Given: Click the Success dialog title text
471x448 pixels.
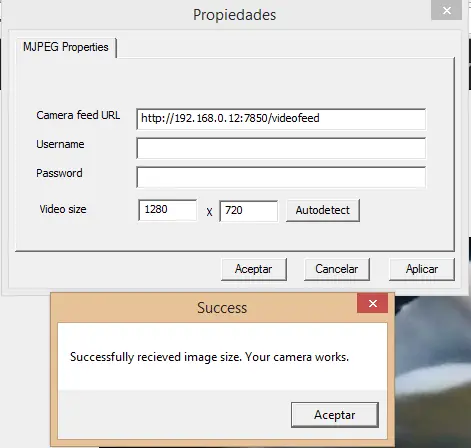Looking at the screenshot, I should [x=222, y=308].
